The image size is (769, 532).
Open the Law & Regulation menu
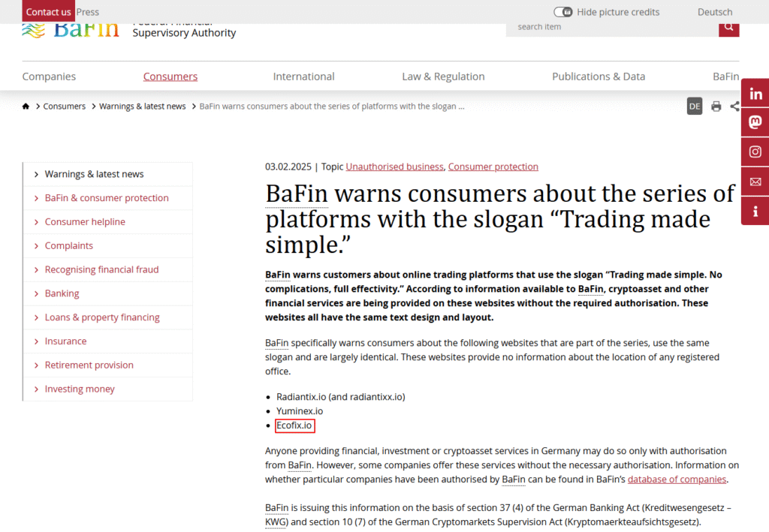443,77
